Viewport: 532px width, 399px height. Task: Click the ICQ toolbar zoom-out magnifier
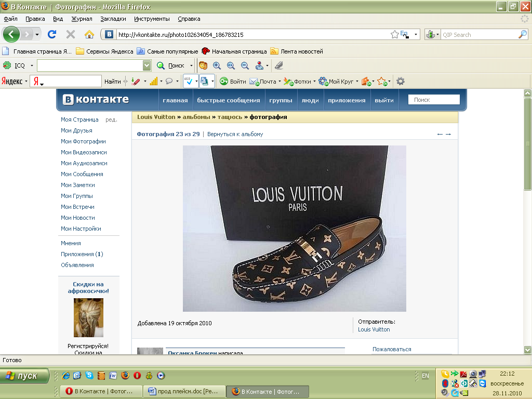[x=245, y=65]
